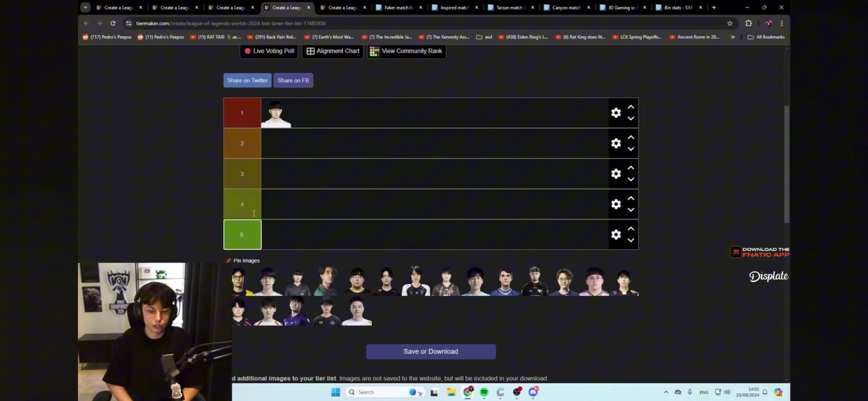
Task: Move tier 4 row down with chevron
Action: (x=631, y=210)
